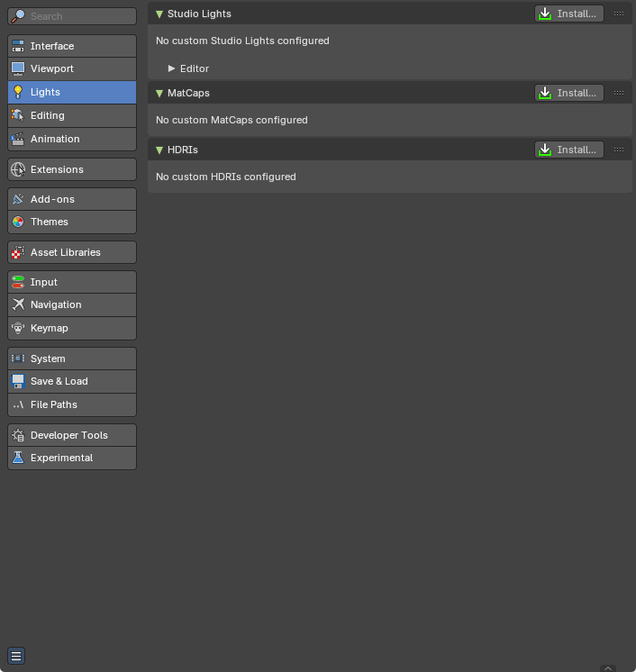Select the Lights tab
This screenshot has height=672, width=636.
[x=72, y=92]
